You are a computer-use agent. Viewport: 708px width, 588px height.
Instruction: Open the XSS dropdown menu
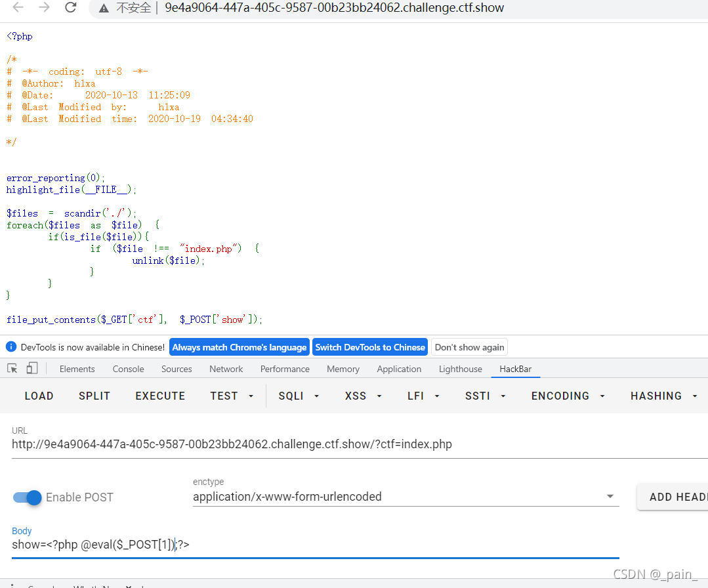click(363, 396)
